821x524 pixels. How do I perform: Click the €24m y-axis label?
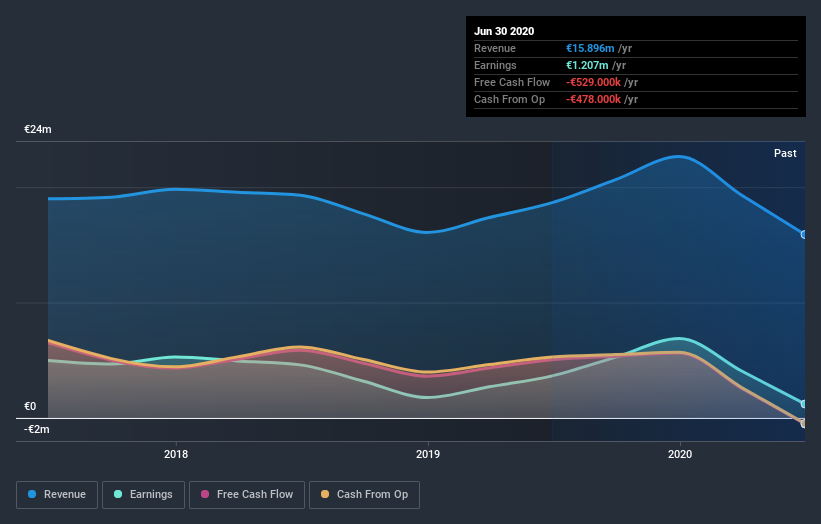(x=38, y=129)
